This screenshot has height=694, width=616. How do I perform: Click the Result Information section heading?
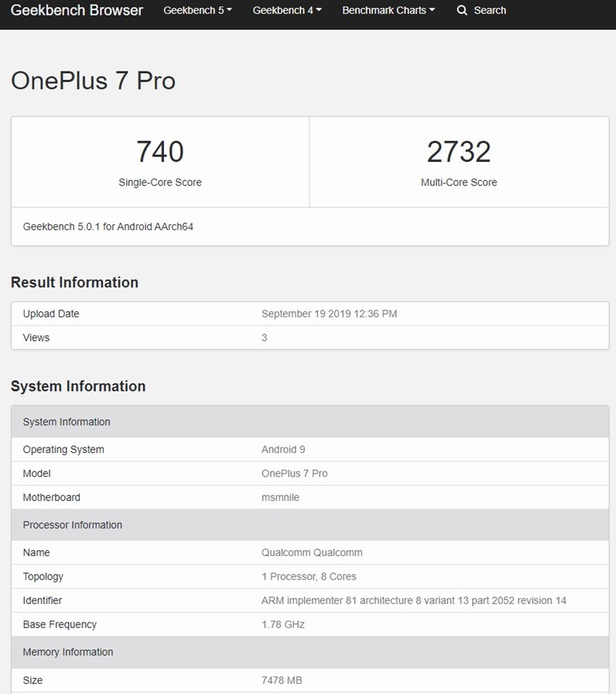tap(74, 283)
